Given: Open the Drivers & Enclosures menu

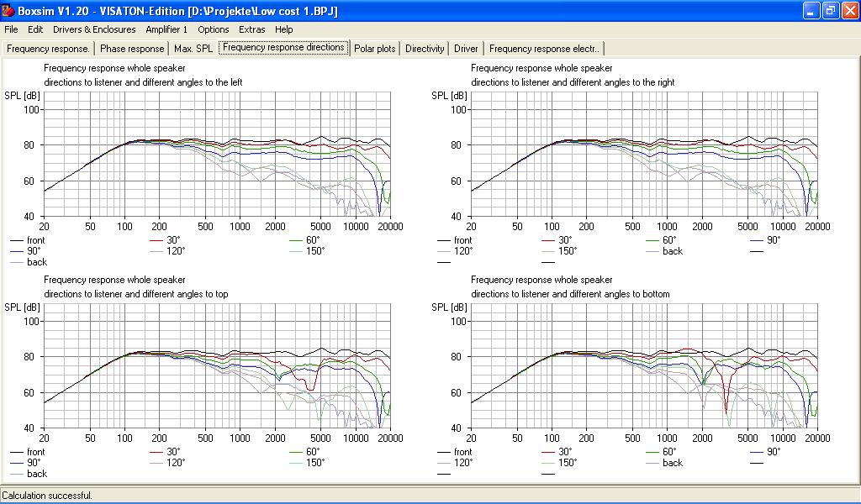Looking at the screenshot, I should [94, 29].
